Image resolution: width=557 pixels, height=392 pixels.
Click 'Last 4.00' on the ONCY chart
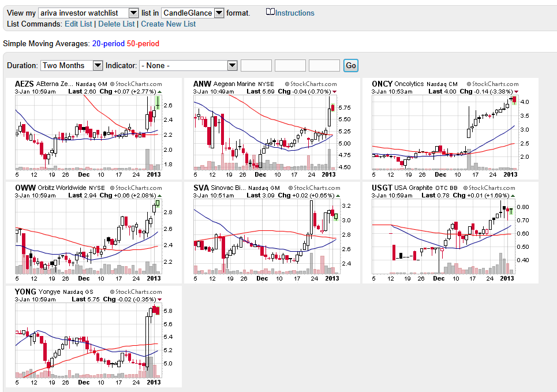click(x=442, y=91)
